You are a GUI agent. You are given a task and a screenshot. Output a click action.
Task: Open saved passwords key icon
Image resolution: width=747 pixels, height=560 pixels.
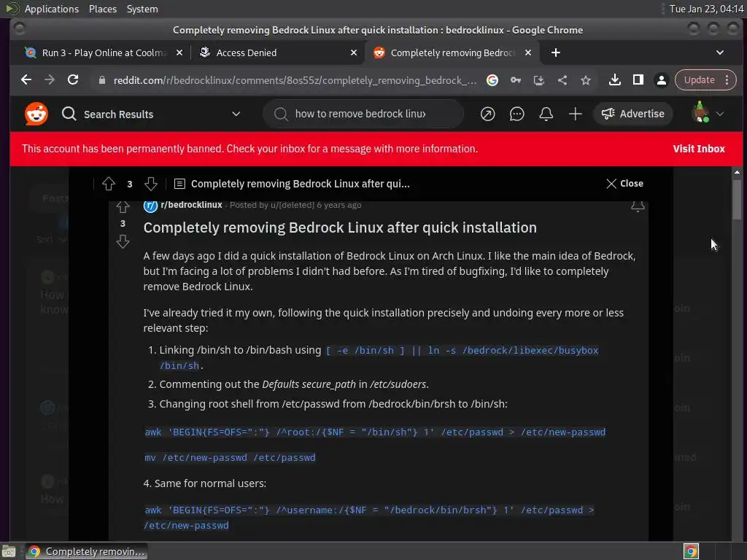point(516,80)
